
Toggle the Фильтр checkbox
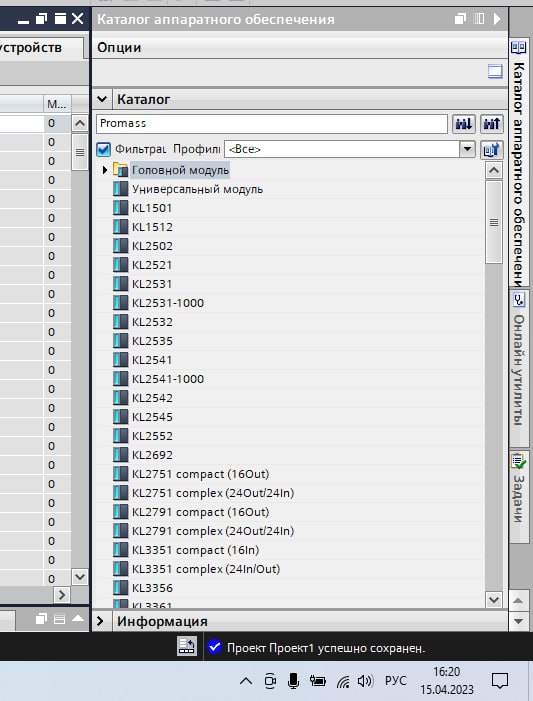pyautogui.click(x=103, y=149)
